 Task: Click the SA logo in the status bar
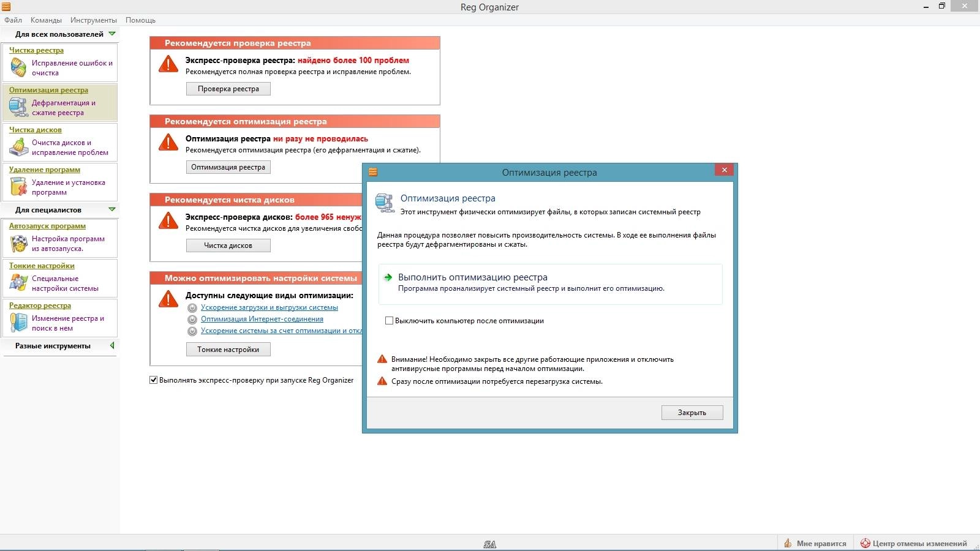click(x=490, y=544)
